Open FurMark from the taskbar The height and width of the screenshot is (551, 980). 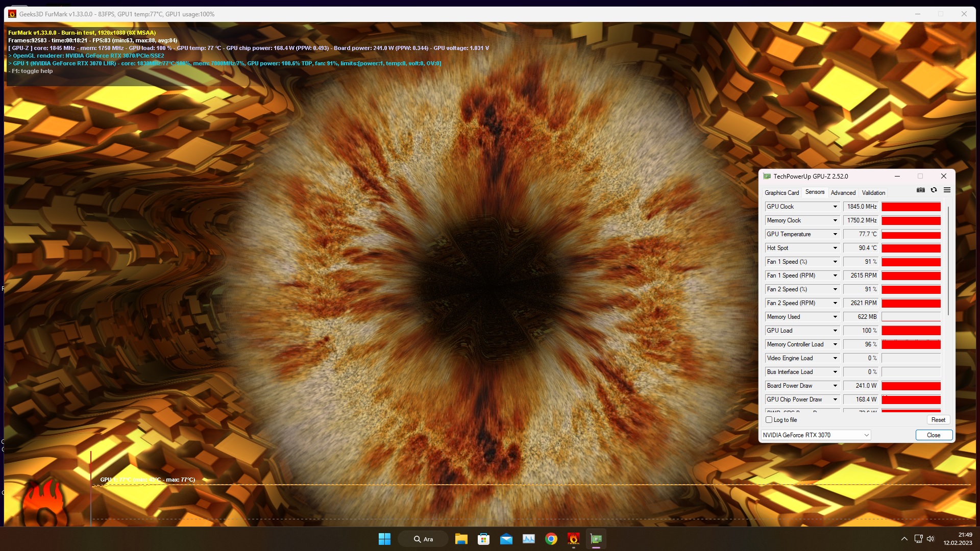tap(573, 539)
